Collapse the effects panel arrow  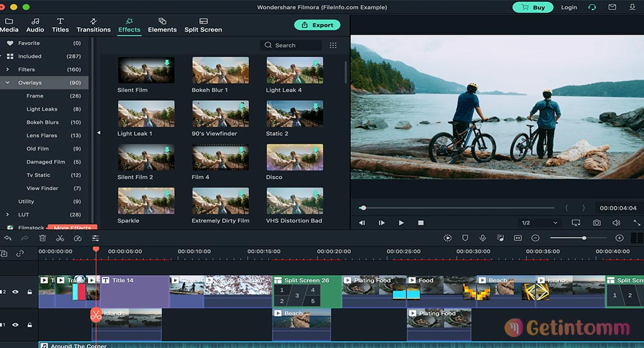click(99, 133)
